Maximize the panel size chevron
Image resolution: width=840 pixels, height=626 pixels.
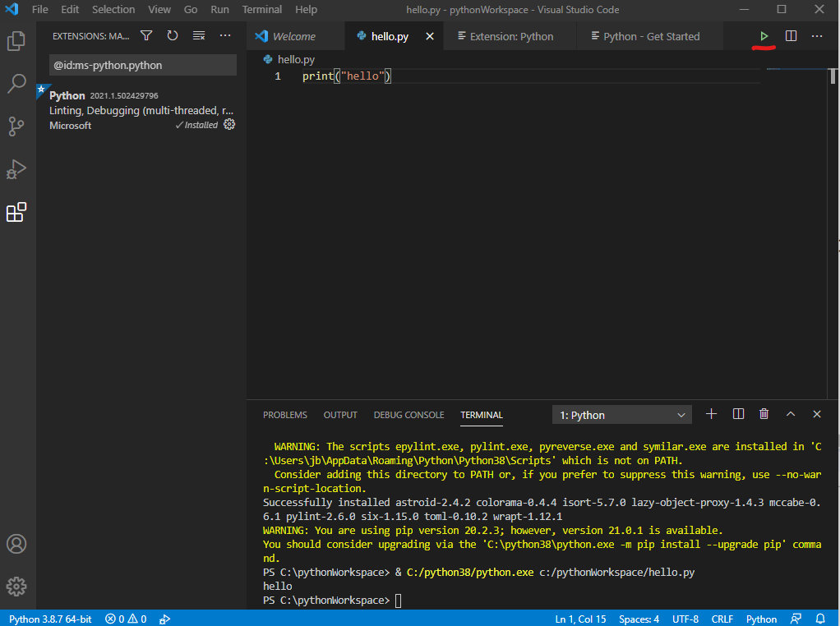click(790, 414)
